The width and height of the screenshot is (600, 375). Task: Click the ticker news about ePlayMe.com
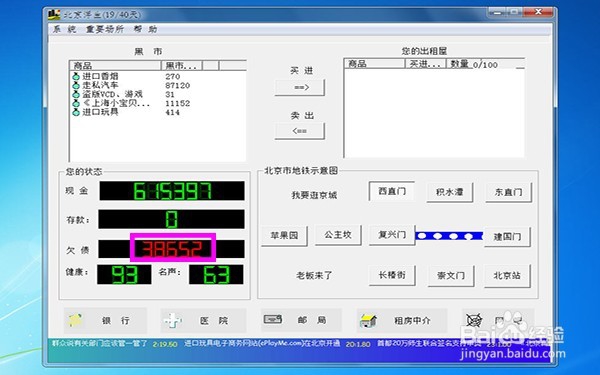[262, 343]
